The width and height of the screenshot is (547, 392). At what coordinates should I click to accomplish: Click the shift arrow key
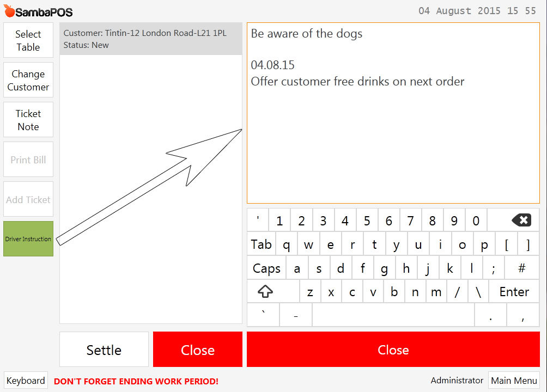coord(273,291)
